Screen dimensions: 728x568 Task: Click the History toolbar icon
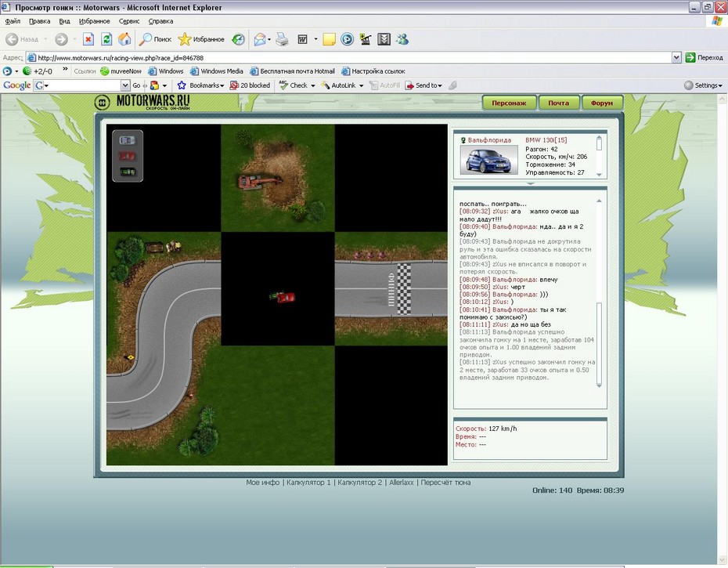click(238, 39)
